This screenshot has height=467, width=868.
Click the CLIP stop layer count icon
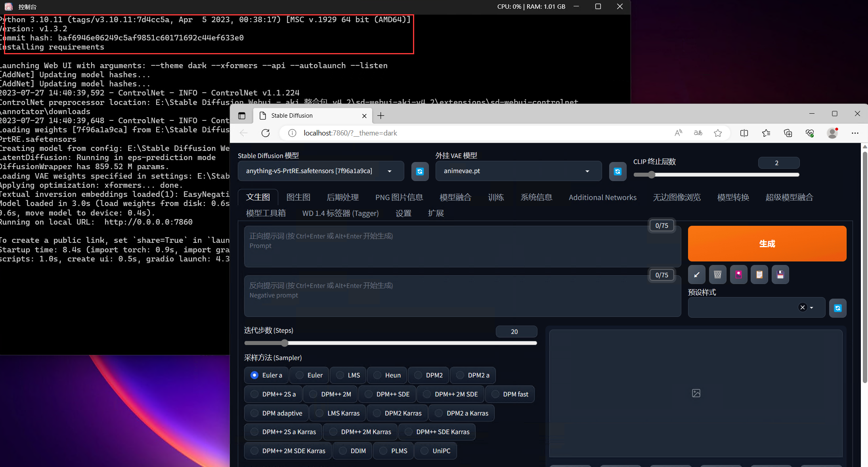pos(778,163)
